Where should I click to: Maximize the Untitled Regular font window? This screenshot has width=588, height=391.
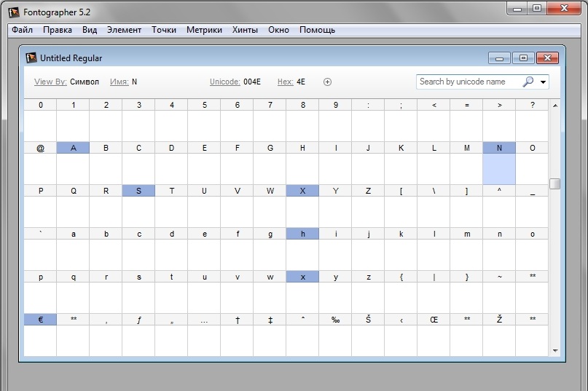[x=523, y=58]
